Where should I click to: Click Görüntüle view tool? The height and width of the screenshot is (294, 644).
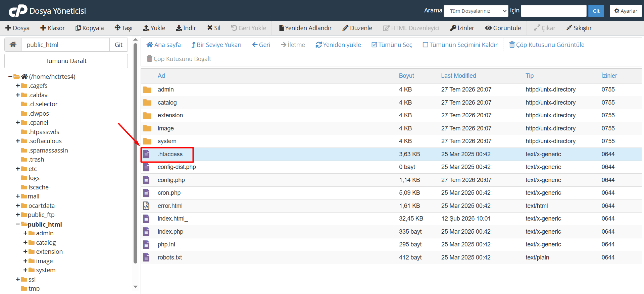[x=503, y=28]
